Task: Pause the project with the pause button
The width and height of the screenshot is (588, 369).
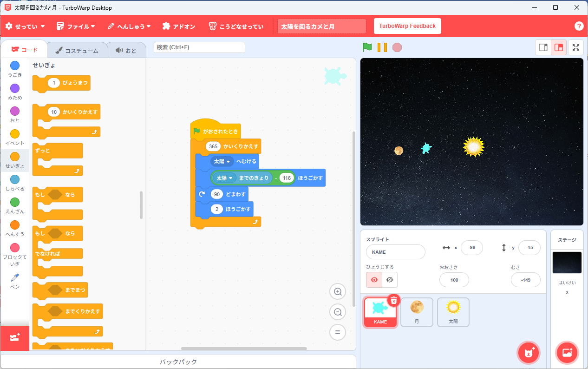Action: (382, 47)
